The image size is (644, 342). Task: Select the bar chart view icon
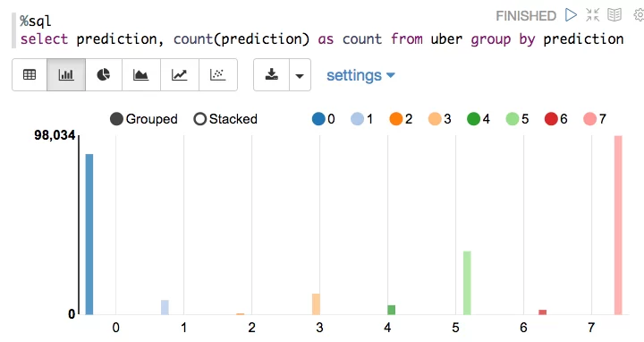coord(66,75)
